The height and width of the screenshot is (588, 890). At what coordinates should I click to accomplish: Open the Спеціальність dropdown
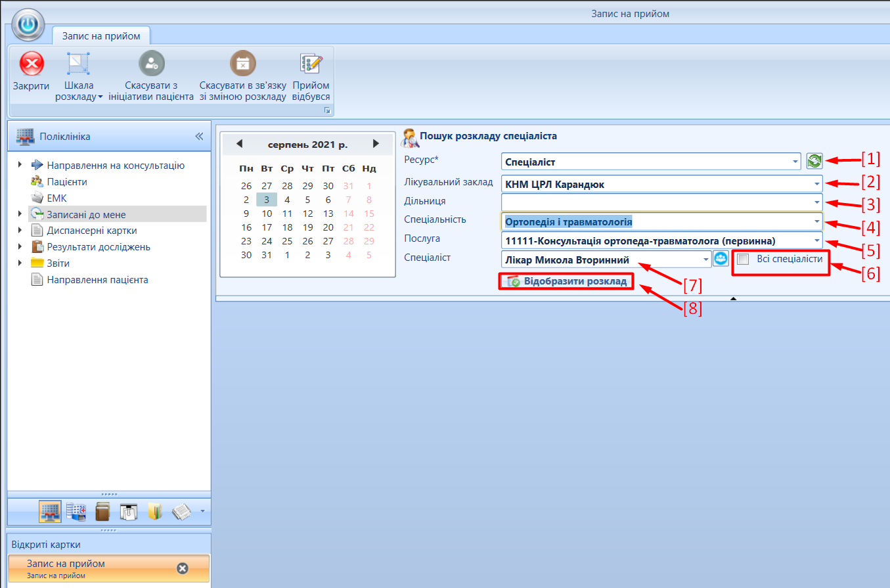pyautogui.click(x=816, y=221)
